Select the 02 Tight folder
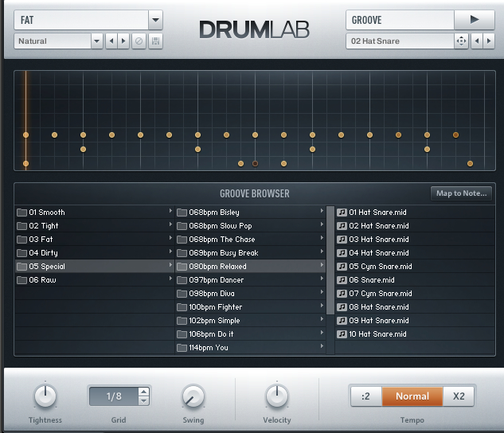504x433 pixels. pyautogui.click(x=95, y=226)
